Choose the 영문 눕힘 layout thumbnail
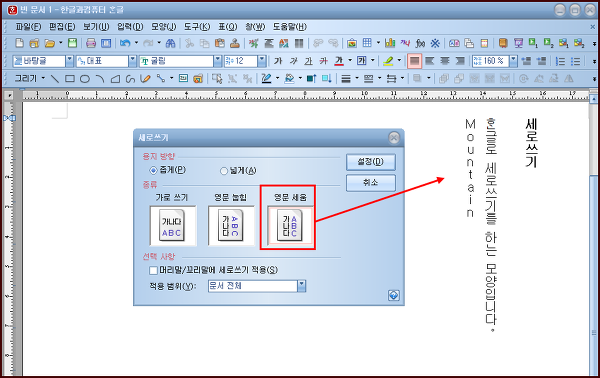This screenshot has height=378, width=600. [x=231, y=226]
